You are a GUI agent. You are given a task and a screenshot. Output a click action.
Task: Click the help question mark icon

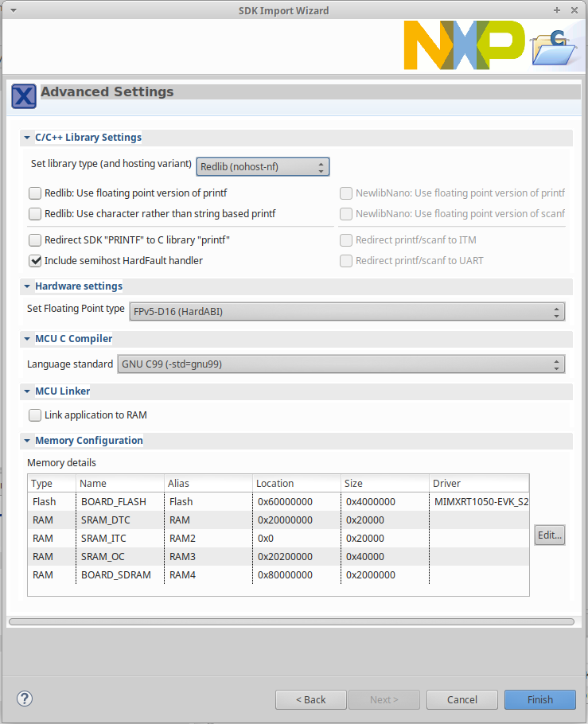[x=25, y=699]
